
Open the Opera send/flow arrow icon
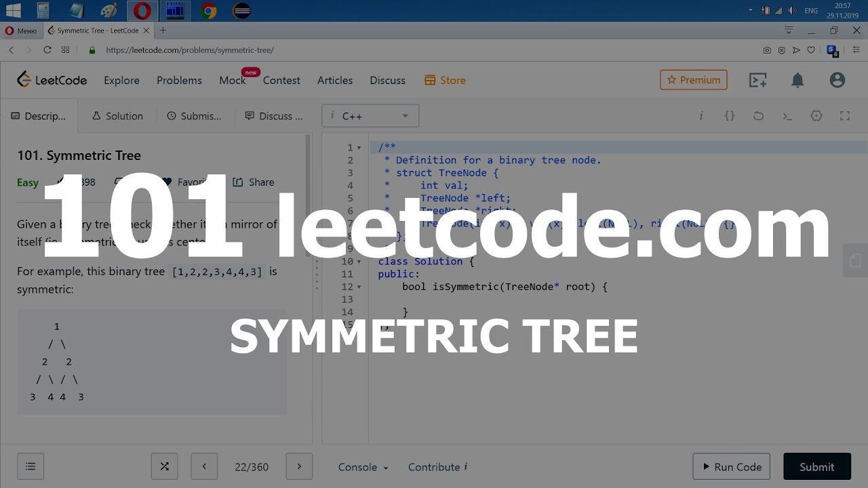tap(796, 50)
